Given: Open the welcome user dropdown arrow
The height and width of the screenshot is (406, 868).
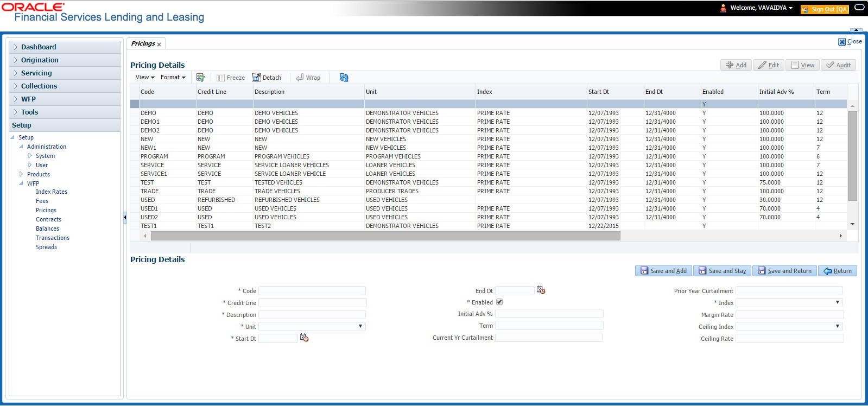Looking at the screenshot, I should tap(790, 8).
